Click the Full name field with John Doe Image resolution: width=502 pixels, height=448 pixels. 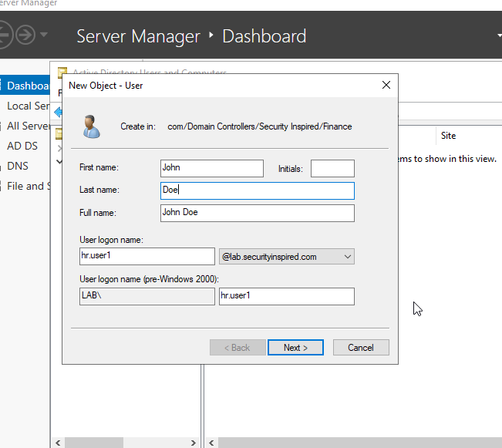(258, 214)
